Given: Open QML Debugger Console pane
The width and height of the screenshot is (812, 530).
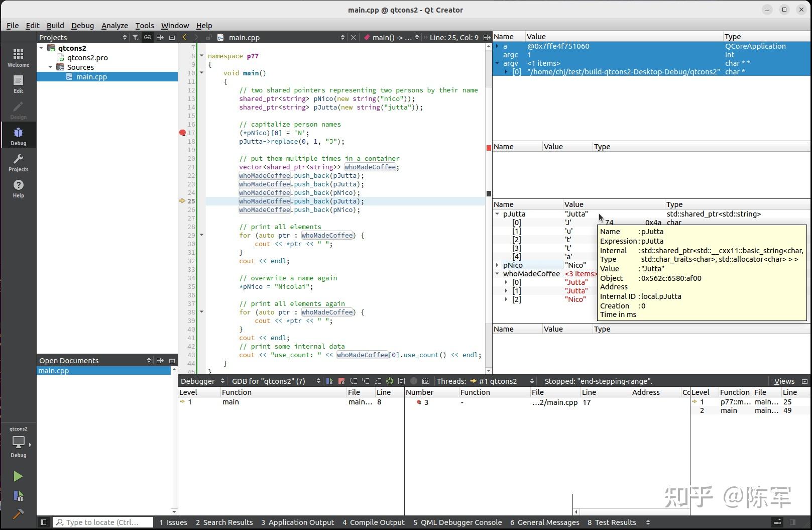Looking at the screenshot, I should click(x=457, y=522).
